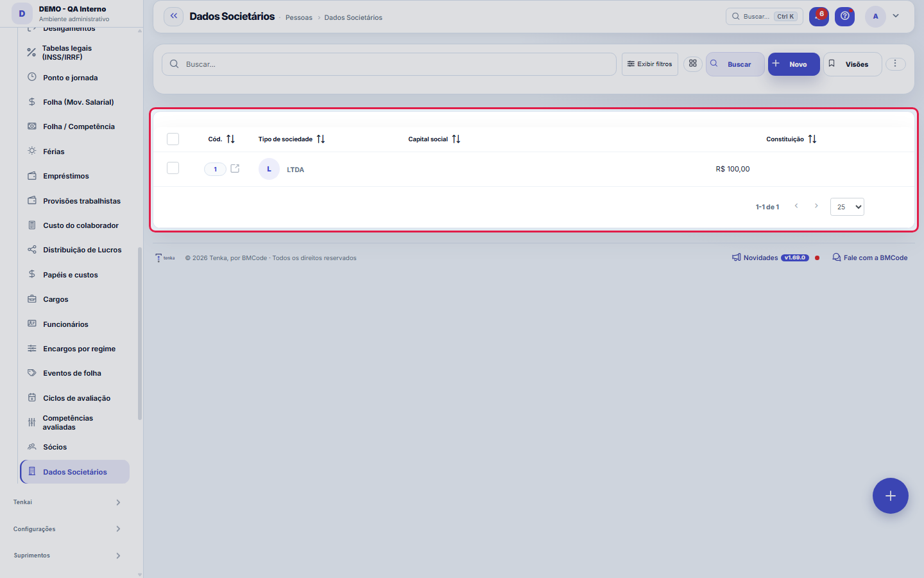Click the R$ 100,00 value
The height and width of the screenshot is (578, 924).
coord(733,169)
